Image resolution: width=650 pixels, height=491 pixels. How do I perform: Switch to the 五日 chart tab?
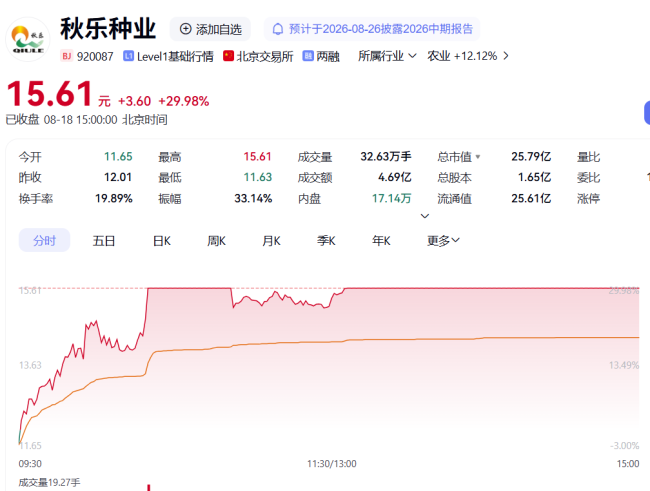pos(104,241)
